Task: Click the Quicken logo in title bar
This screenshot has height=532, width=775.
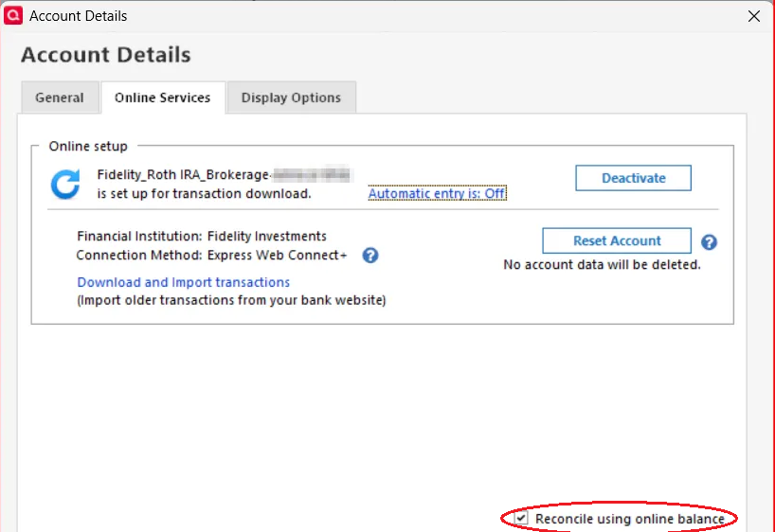Action: [13, 15]
